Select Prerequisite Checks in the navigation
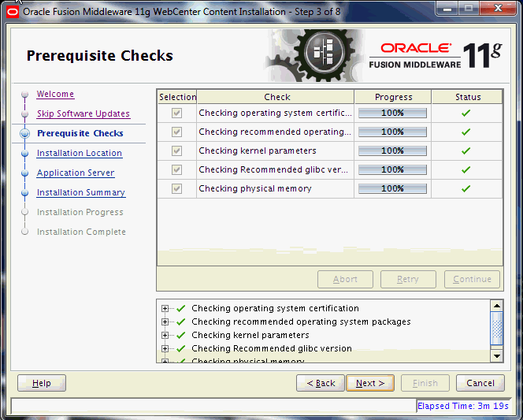 click(x=80, y=133)
